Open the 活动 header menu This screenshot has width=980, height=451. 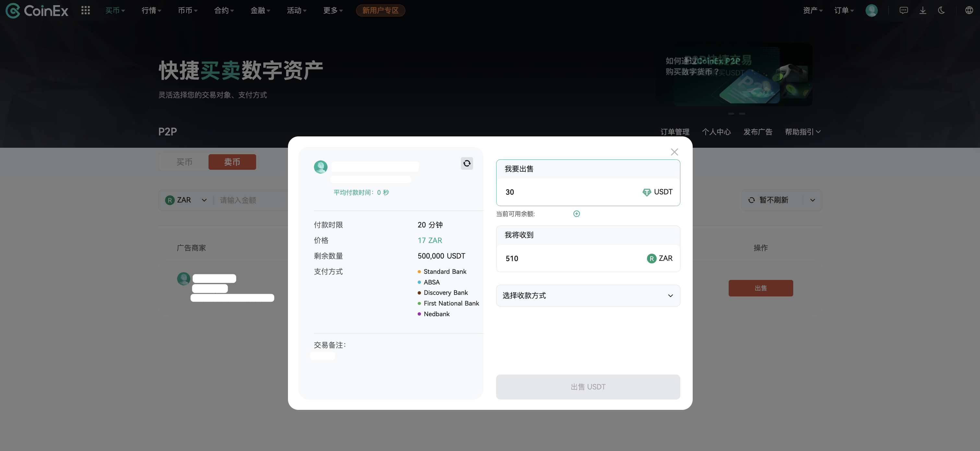[296, 10]
